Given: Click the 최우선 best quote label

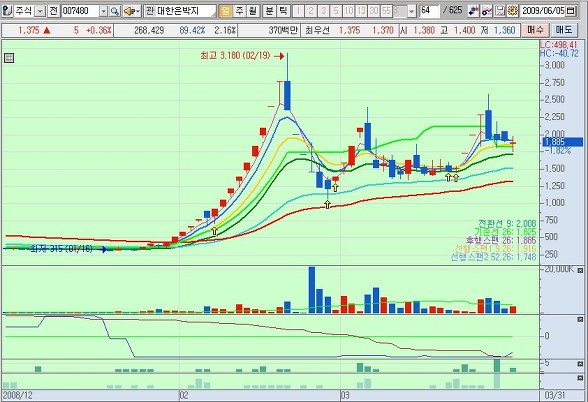Looking at the screenshot, I should tap(317, 30).
